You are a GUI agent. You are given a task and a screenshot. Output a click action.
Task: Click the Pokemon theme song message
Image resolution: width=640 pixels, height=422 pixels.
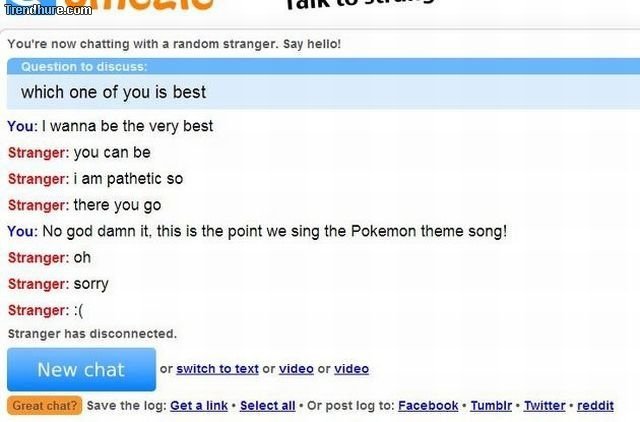click(273, 231)
